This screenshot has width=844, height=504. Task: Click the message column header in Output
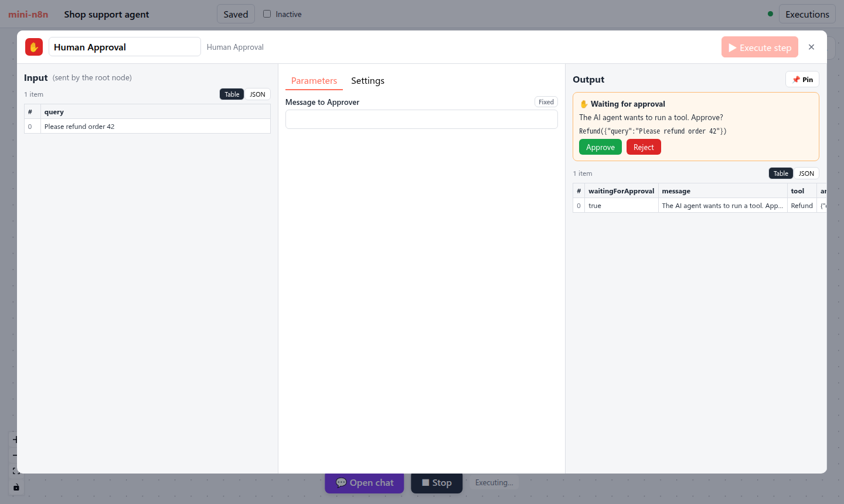[x=723, y=191]
